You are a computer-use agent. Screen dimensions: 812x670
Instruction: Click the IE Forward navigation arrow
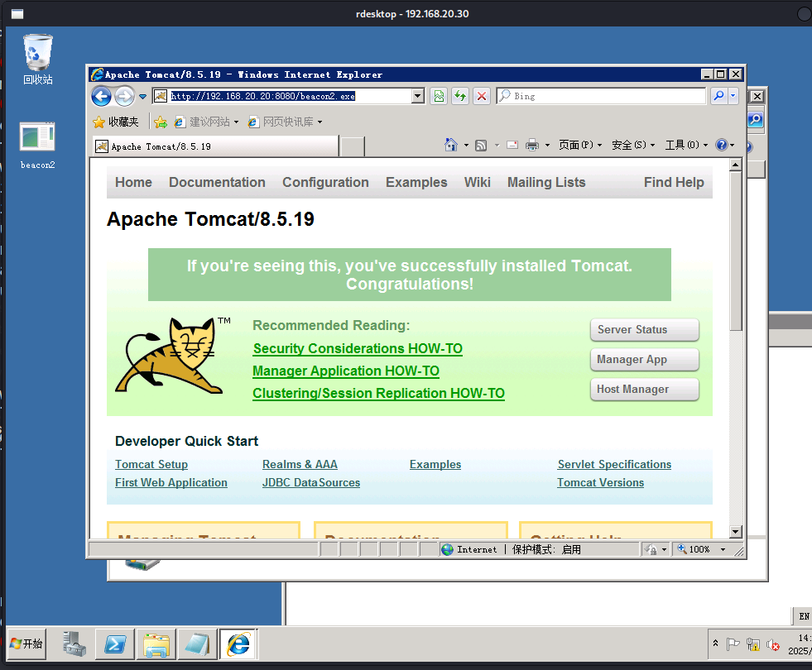point(124,96)
